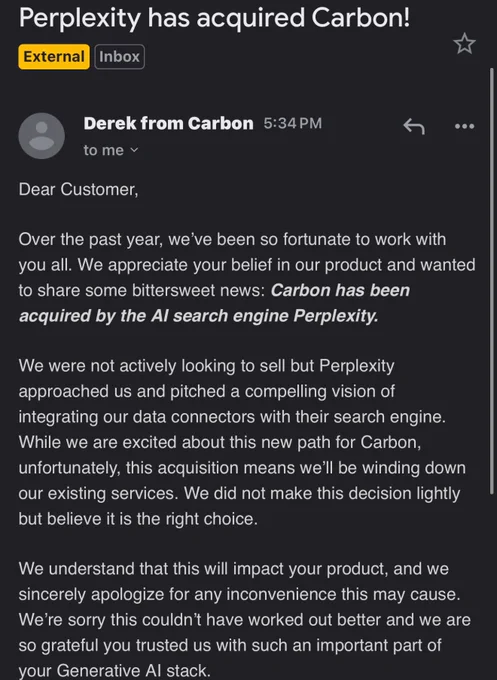
Task: Click the sender's gray avatar picture
Action: (42, 136)
